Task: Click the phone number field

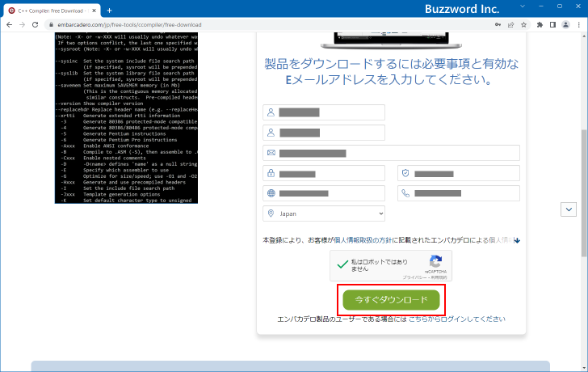Action: 459,193
